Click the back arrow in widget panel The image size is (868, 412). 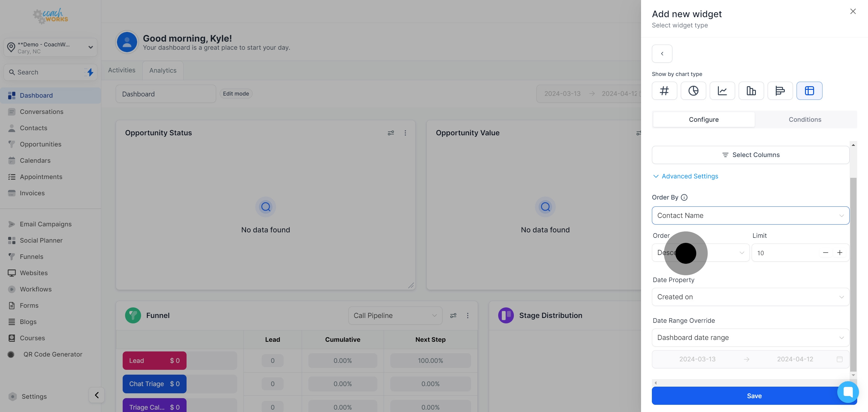[662, 54]
